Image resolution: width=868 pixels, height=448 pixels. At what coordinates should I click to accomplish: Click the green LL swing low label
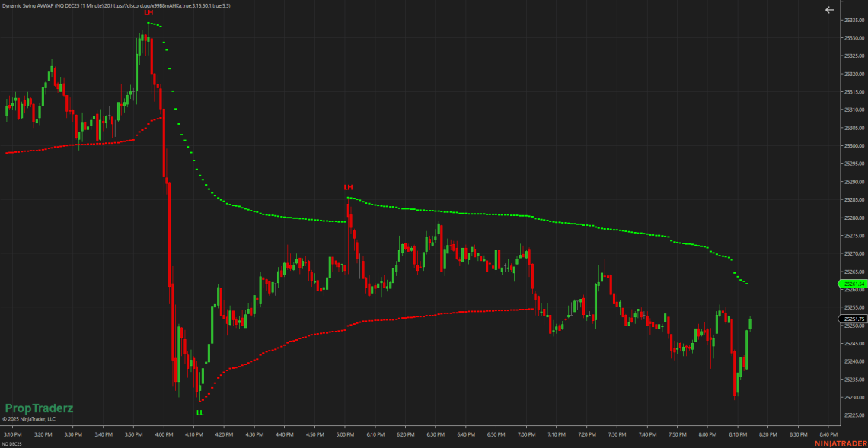(x=199, y=412)
